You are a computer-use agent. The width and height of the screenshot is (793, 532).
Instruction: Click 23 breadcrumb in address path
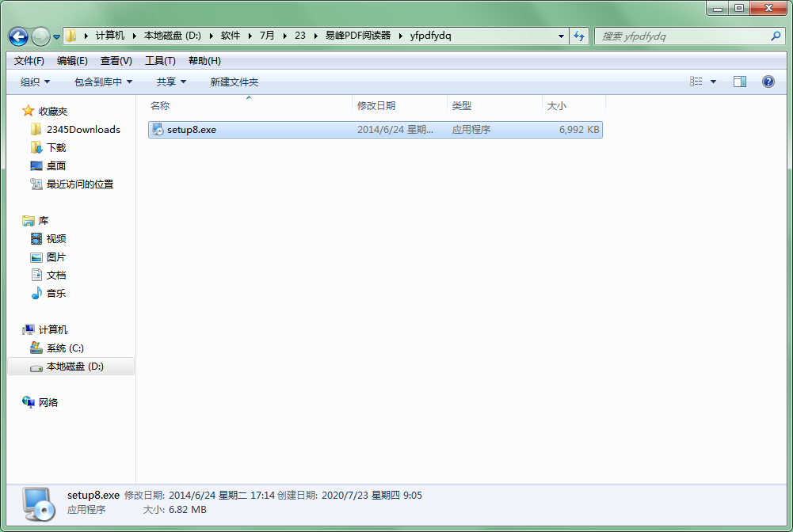[300, 36]
